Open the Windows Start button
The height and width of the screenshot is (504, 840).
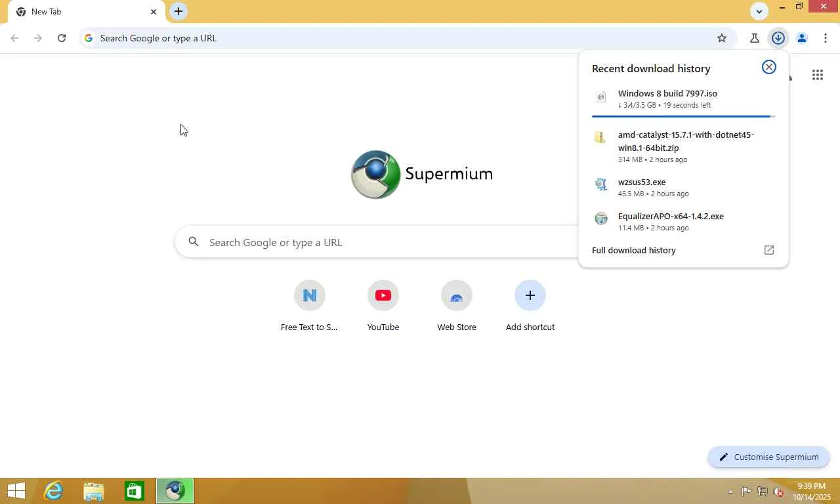point(16,491)
